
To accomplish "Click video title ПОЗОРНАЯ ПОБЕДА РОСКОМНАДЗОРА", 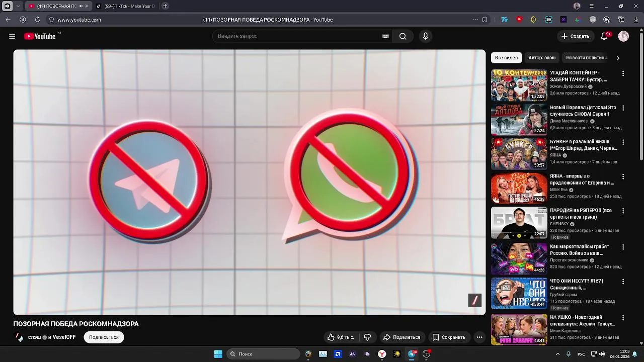I will [x=76, y=324].
